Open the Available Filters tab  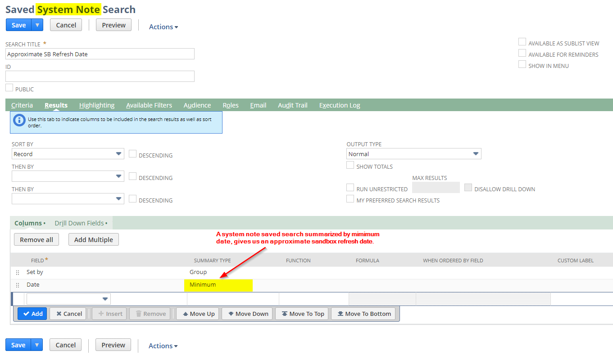click(x=149, y=105)
